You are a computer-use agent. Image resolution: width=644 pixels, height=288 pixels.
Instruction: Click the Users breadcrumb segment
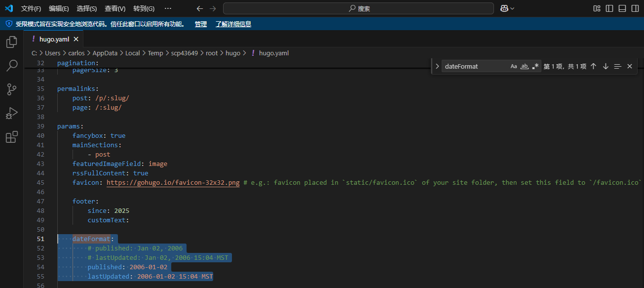[53, 53]
